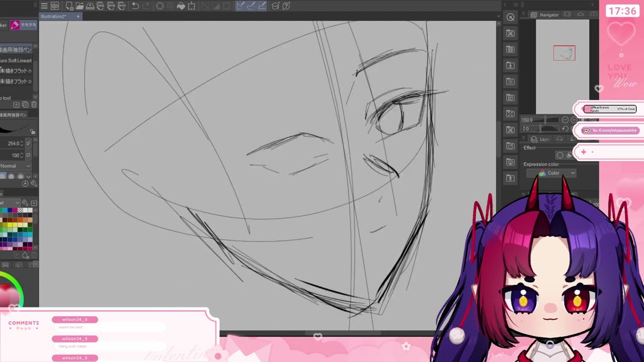
Task: Toggle Snap to Ruler
Action: [240, 6]
